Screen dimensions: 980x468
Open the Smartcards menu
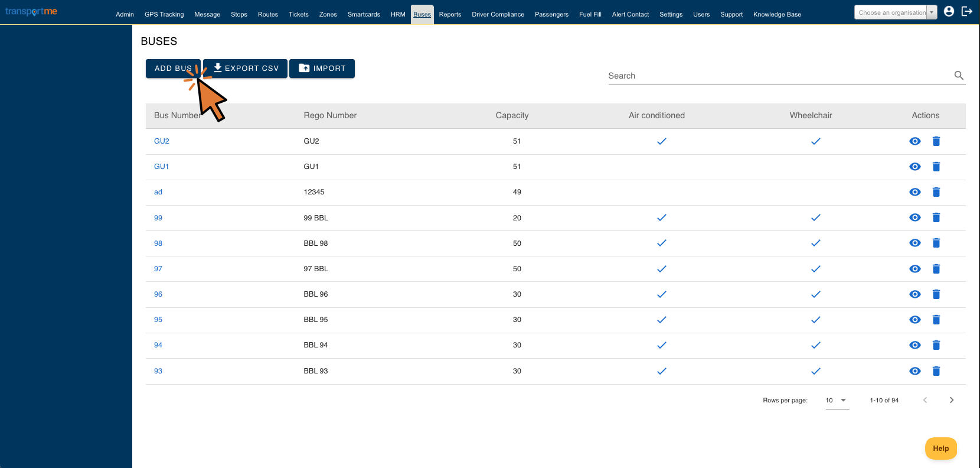[364, 14]
